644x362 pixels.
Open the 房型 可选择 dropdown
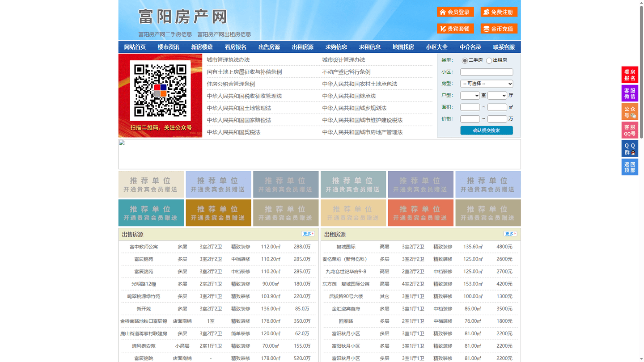487,84
